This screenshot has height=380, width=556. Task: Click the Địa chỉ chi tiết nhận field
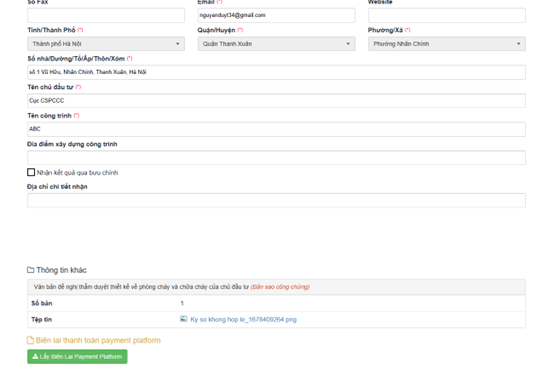(x=276, y=200)
